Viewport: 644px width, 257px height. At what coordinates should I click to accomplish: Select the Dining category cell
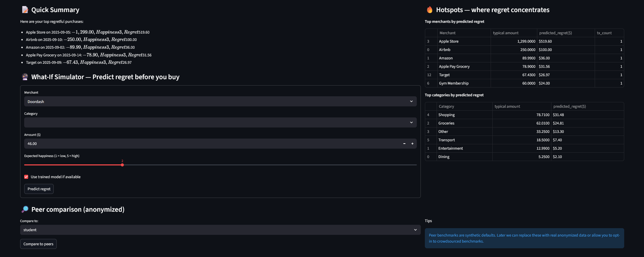tap(464, 157)
